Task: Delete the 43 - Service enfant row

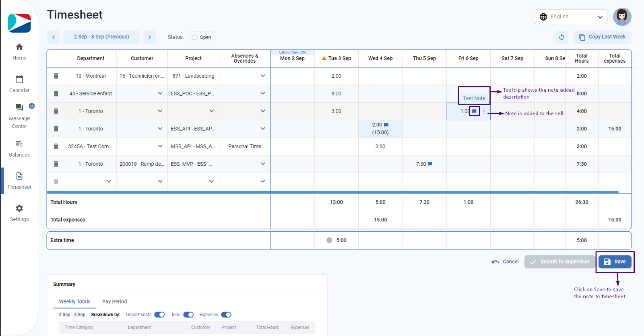Action: tap(56, 93)
